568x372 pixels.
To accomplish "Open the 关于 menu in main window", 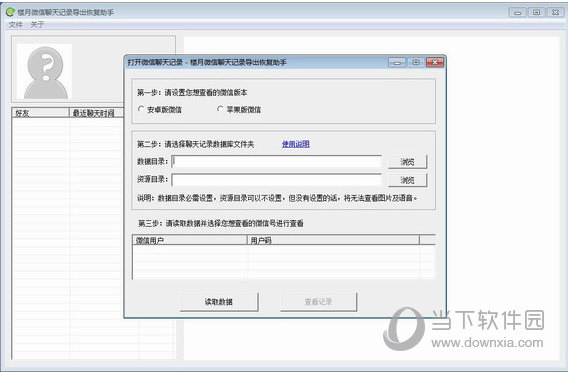I will tap(37, 25).
